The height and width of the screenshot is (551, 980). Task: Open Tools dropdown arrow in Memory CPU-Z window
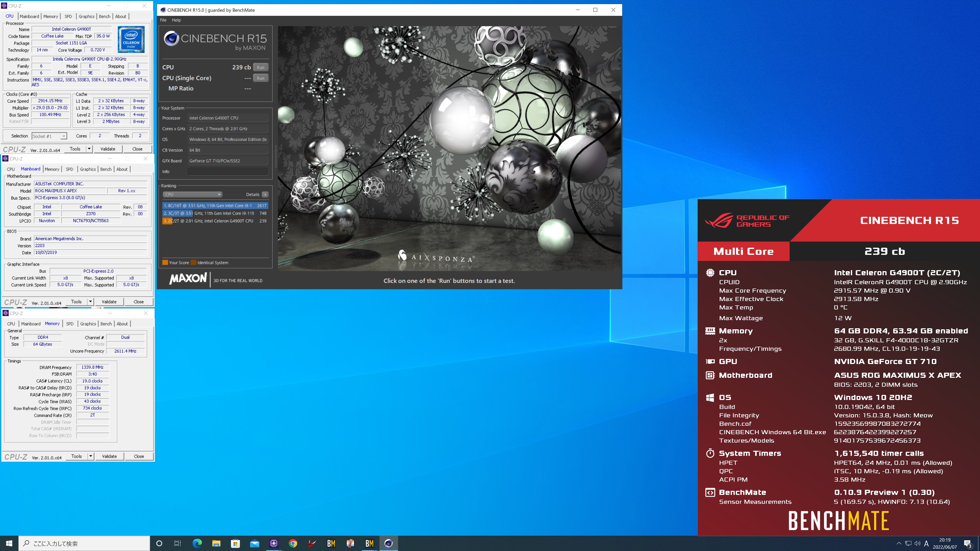(91, 456)
